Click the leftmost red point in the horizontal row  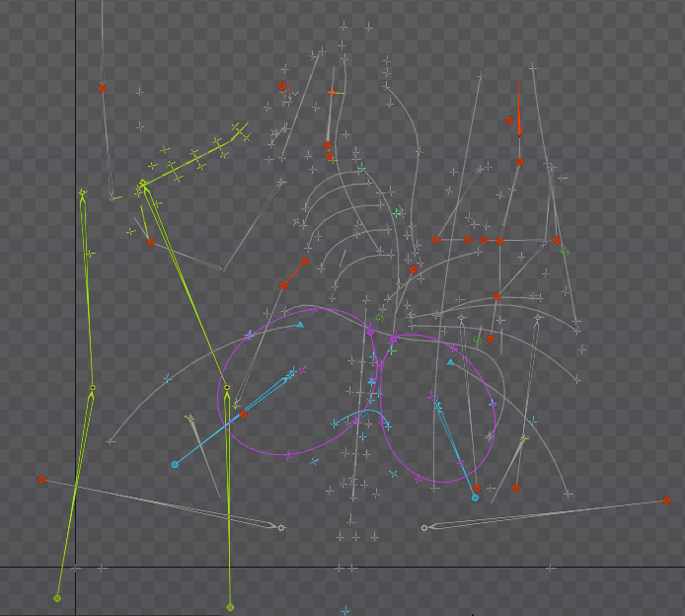click(436, 240)
